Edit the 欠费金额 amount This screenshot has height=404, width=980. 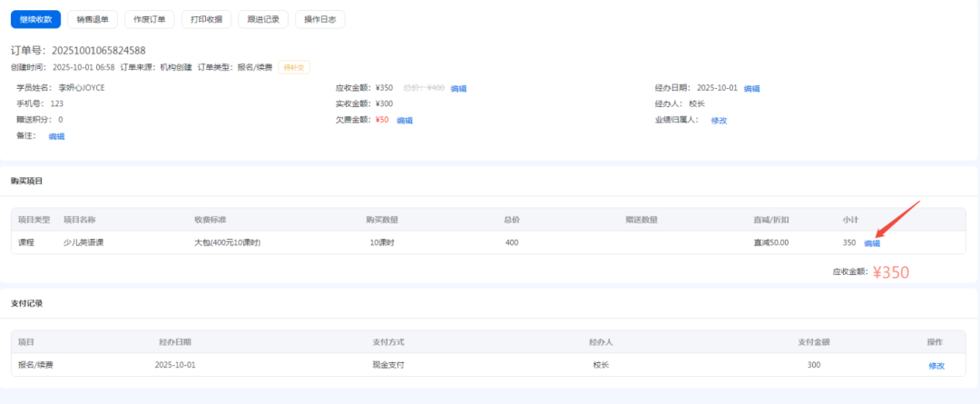click(405, 120)
